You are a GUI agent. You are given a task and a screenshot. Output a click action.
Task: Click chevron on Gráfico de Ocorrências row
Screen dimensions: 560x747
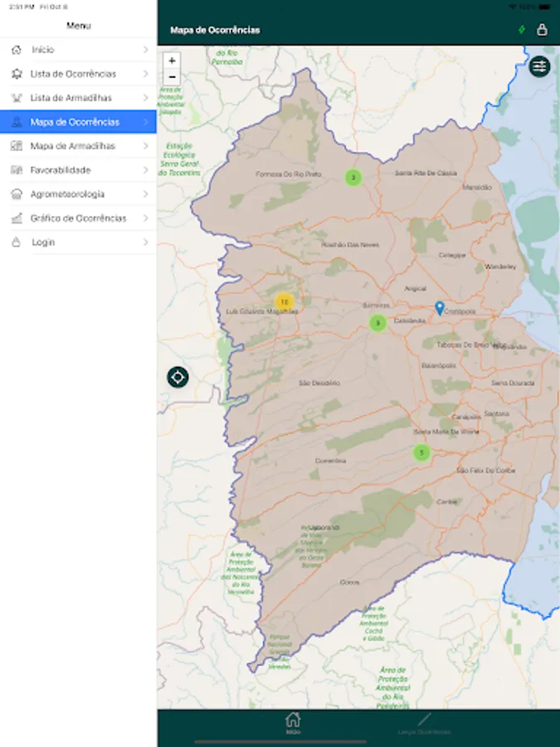pos(146,218)
